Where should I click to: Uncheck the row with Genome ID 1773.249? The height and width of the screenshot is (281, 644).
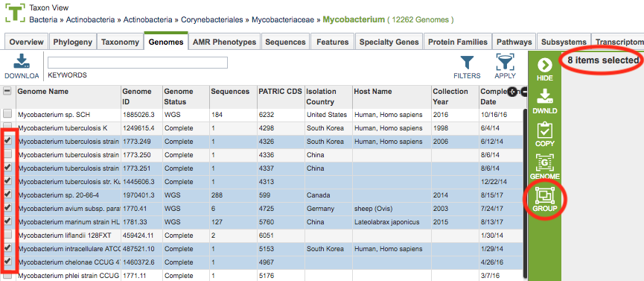tap(7, 141)
